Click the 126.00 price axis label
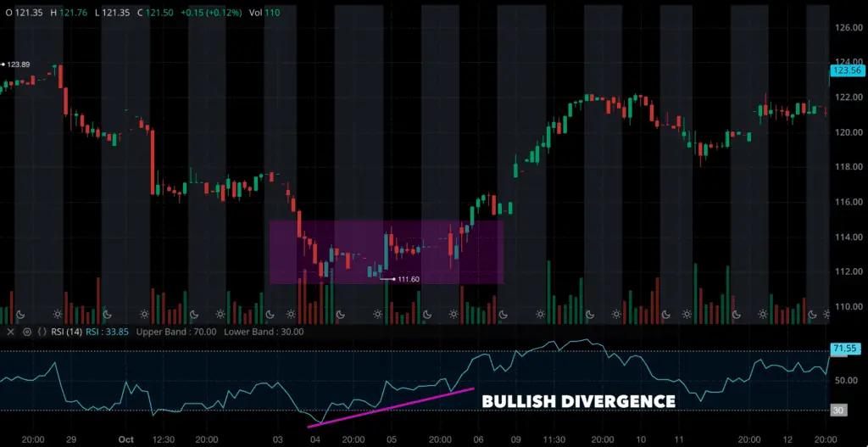Screen dimensions: 868x447 pos(849,27)
